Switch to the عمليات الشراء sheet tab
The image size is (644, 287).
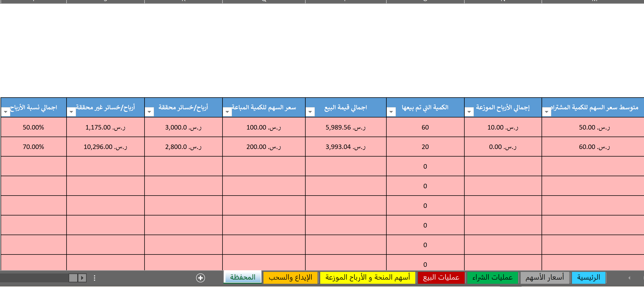[x=493, y=277]
